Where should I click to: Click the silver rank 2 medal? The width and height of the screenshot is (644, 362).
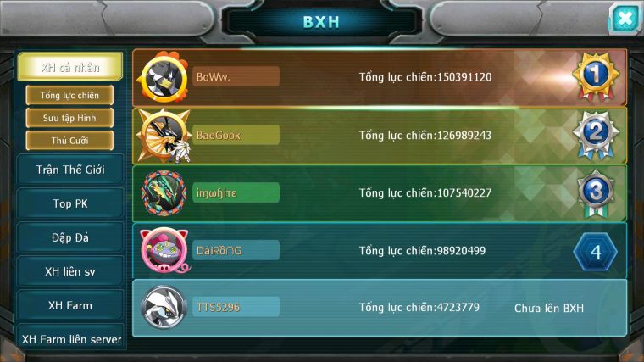click(596, 135)
